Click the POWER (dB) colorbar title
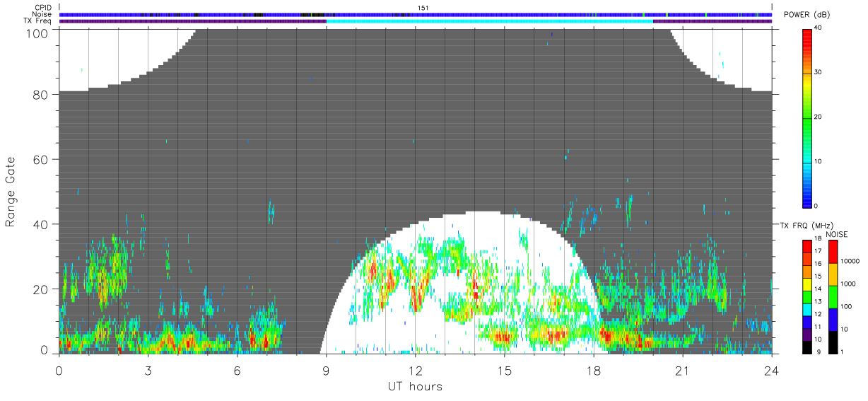Viewport: 868px width, 401px height. point(807,15)
